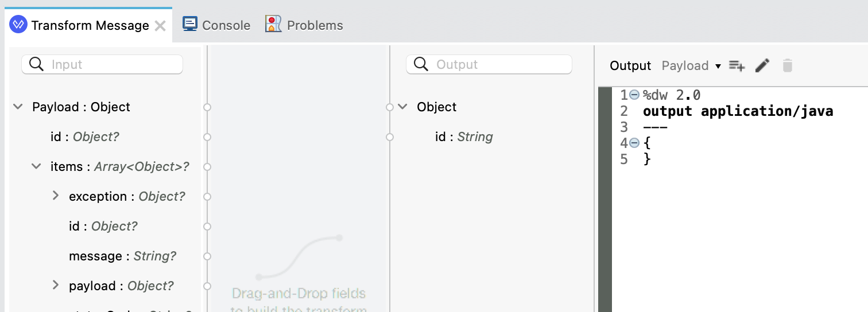Click the Transform Message tab icon
Viewport: 868px width, 312px height.
[x=18, y=25]
